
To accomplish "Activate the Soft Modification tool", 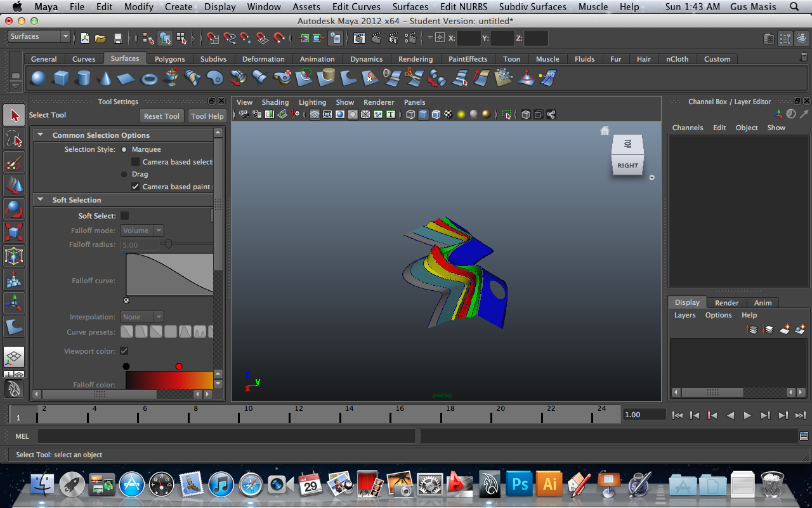I will pyautogui.click(x=14, y=279).
